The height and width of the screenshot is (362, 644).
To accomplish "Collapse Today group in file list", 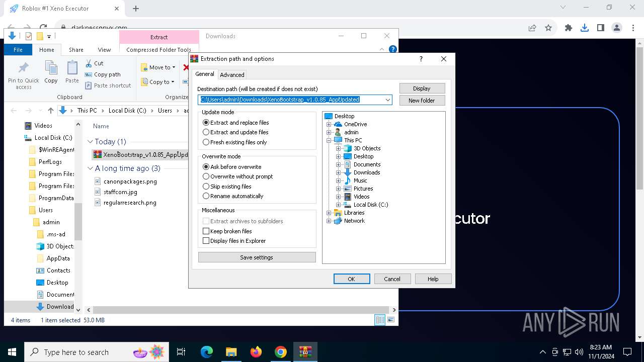I will point(90,142).
